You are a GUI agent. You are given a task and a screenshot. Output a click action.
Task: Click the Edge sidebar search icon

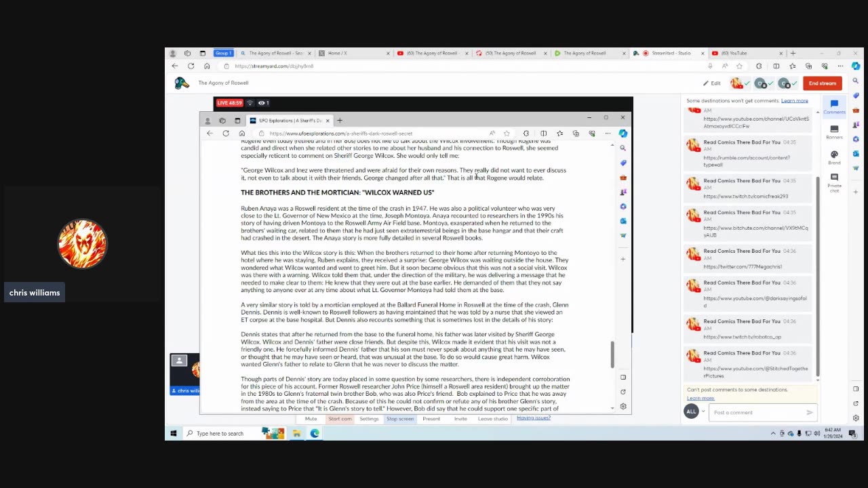(x=856, y=81)
